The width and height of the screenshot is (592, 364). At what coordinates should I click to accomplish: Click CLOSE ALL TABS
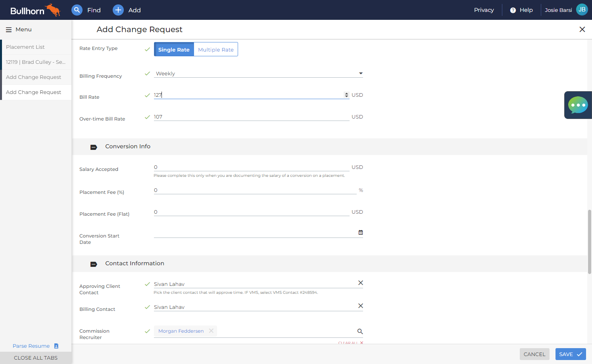(36, 358)
